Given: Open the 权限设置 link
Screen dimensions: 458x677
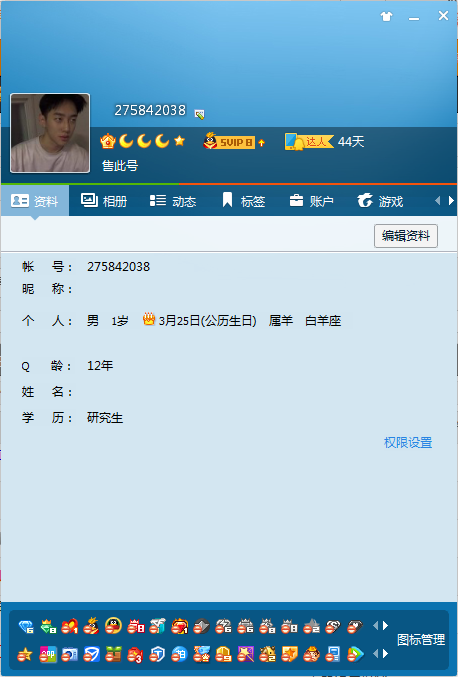Looking at the screenshot, I should (x=408, y=443).
